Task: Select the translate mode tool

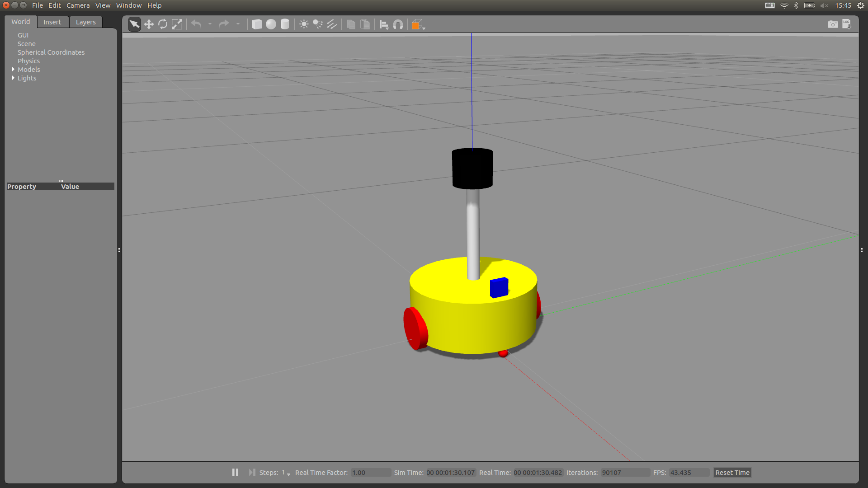Action: (x=149, y=24)
